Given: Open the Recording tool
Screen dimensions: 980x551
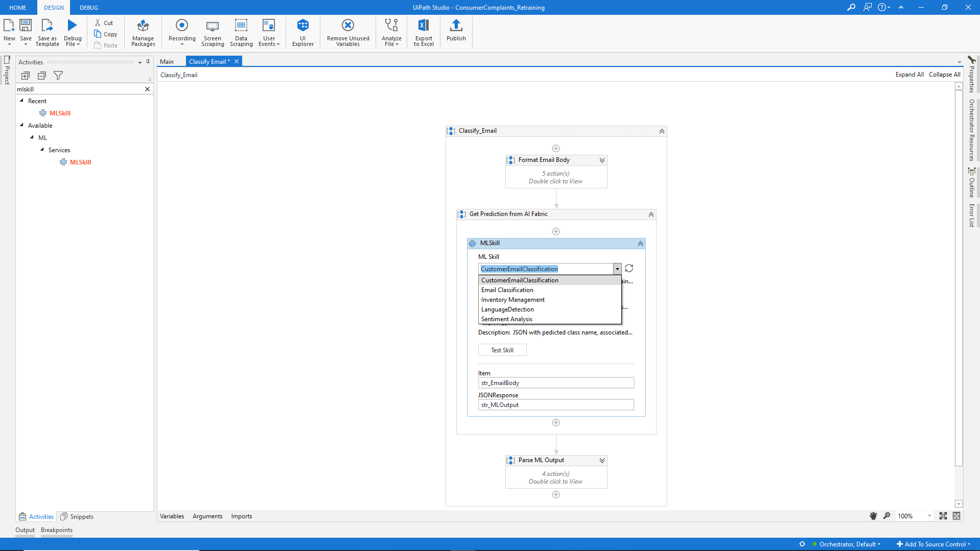Looking at the screenshot, I should coord(182,32).
